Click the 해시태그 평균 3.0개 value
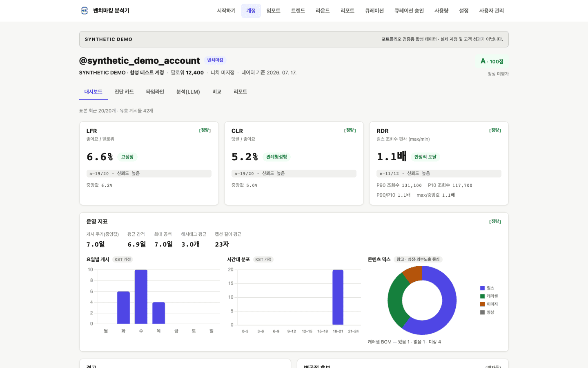The height and width of the screenshot is (368, 588). (x=190, y=244)
